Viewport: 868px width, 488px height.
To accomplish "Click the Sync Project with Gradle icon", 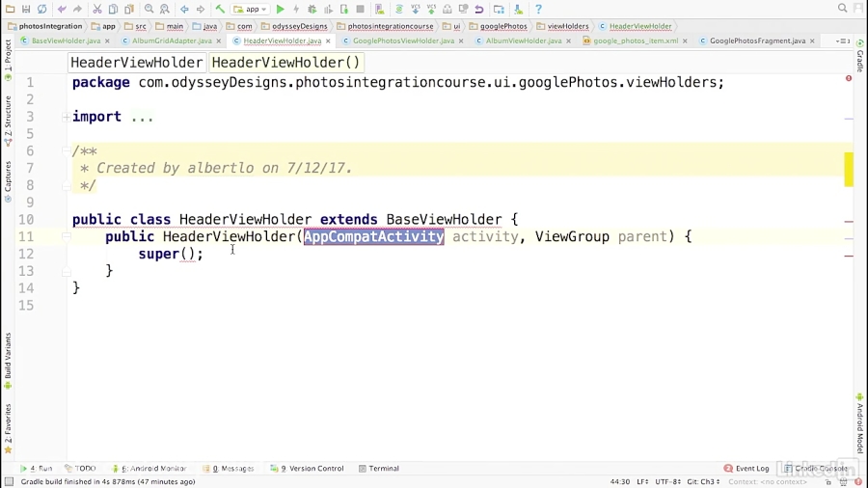I will 398,9.
